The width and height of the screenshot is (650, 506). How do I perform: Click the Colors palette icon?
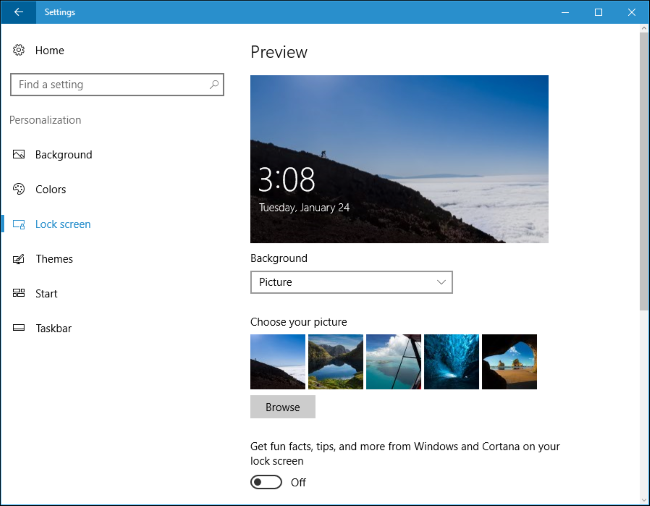click(19, 189)
